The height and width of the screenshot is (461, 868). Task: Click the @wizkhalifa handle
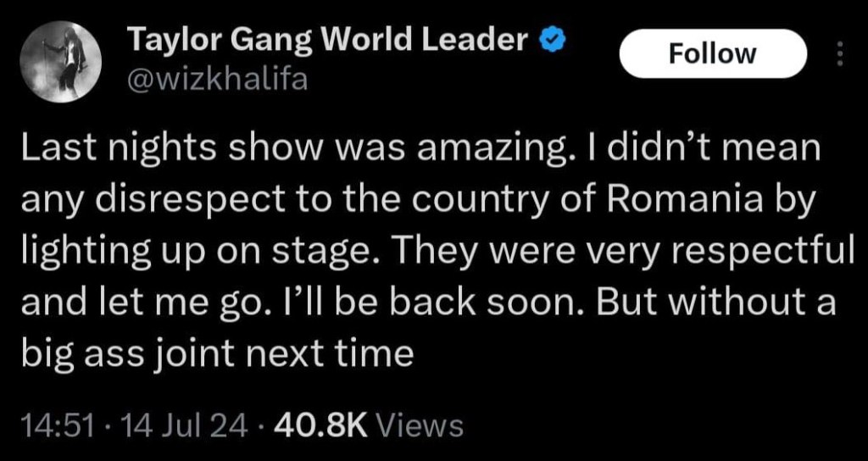coord(217,80)
